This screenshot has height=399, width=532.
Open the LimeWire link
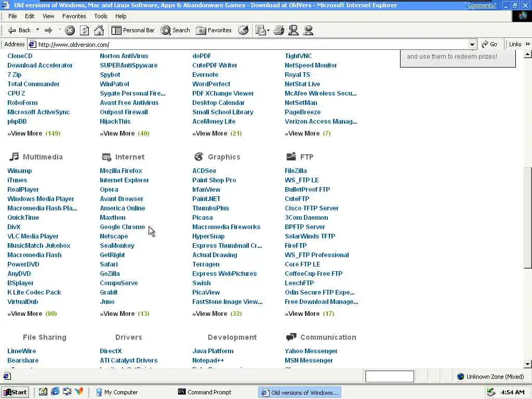[x=22, y=351]
